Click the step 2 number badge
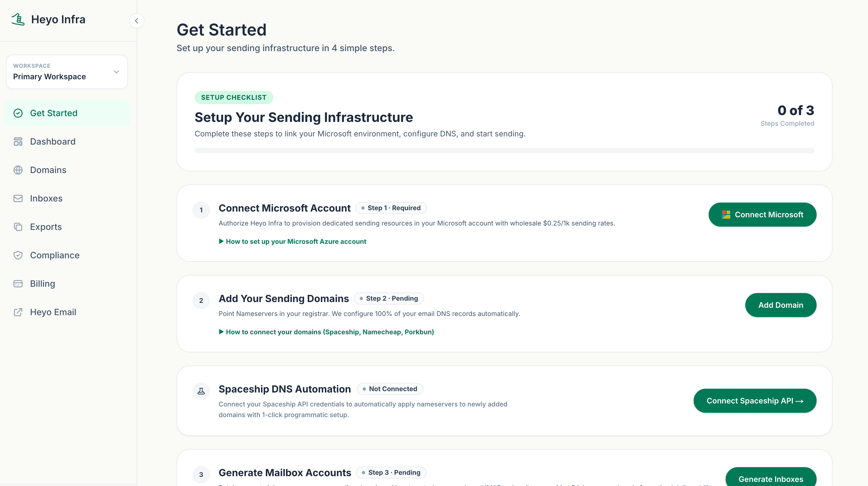Viewport: 868px width, 486px height. click(x=201, y=301)
